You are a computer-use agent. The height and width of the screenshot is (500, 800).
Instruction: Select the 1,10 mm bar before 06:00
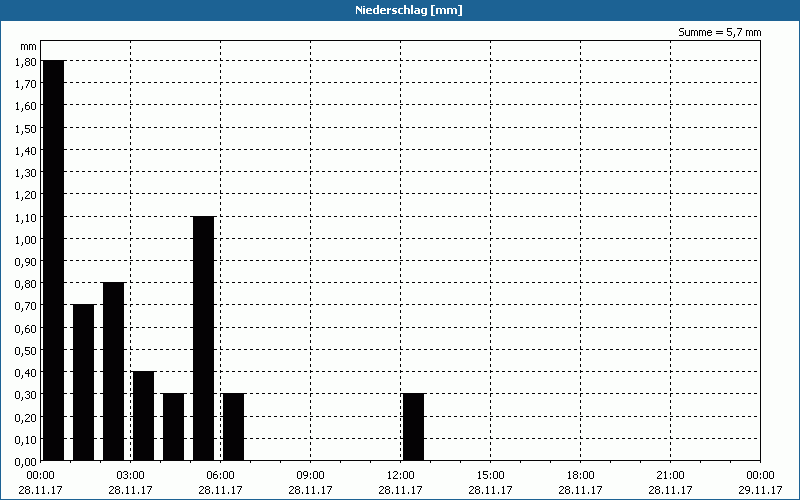pos(204,338)
